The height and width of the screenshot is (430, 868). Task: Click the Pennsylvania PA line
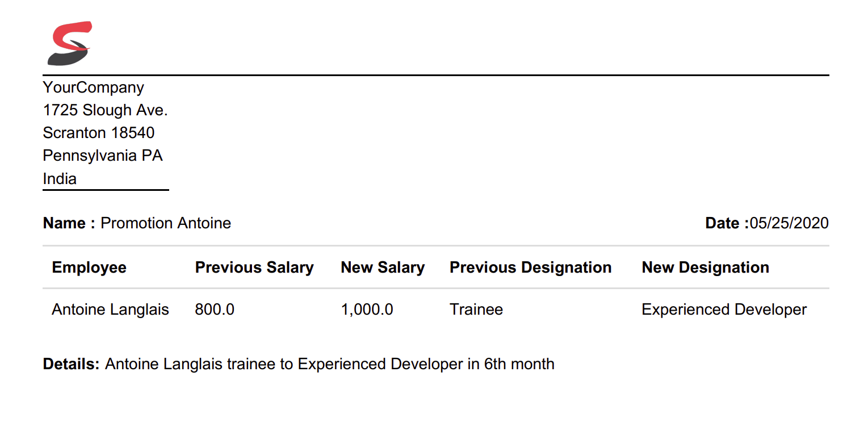point(103,156)
